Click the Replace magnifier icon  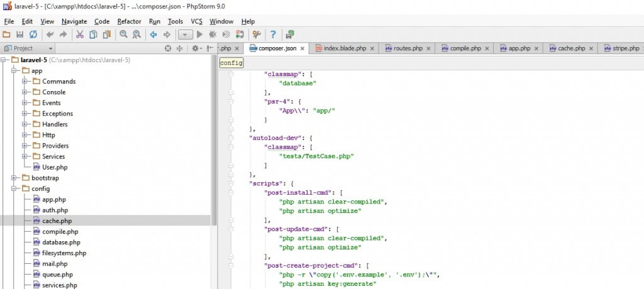point(136,35)
